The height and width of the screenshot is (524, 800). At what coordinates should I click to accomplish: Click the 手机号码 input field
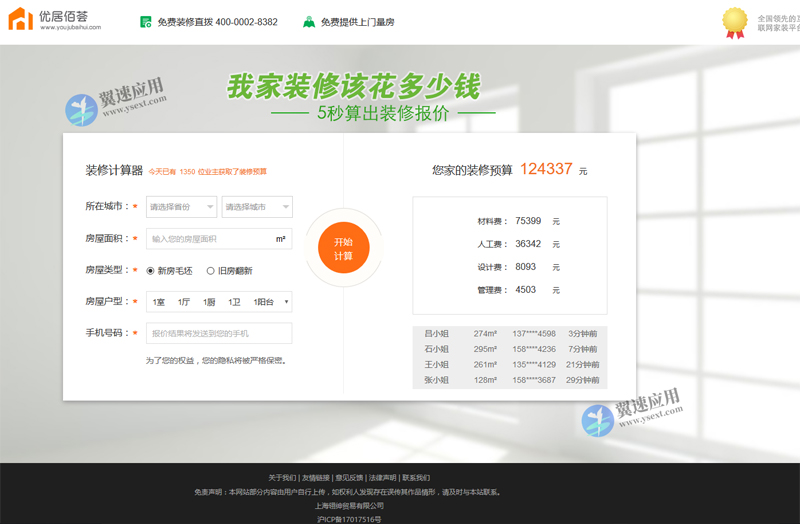[x=219, y=333]
